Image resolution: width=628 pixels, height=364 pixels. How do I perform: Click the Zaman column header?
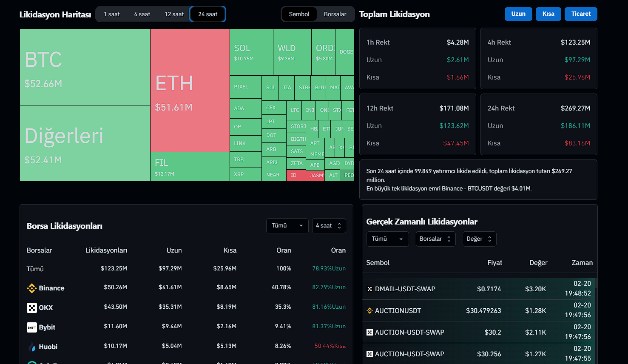(x=582, y=263)
